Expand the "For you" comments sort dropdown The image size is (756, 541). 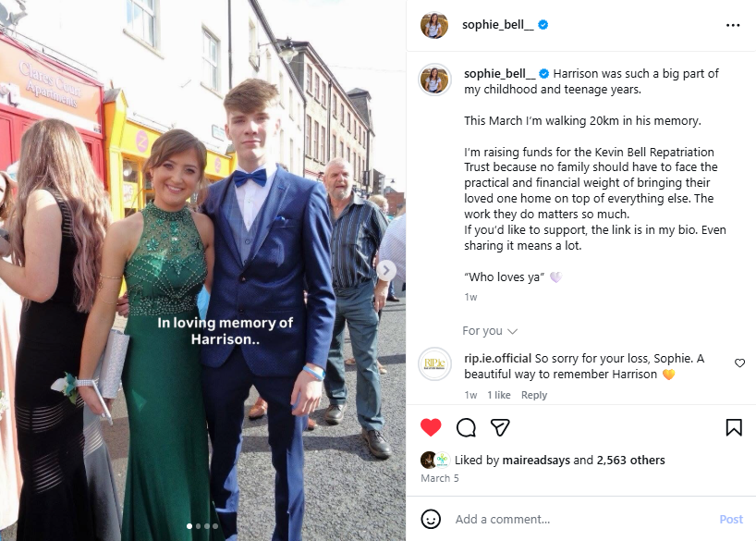click(490, 331)
